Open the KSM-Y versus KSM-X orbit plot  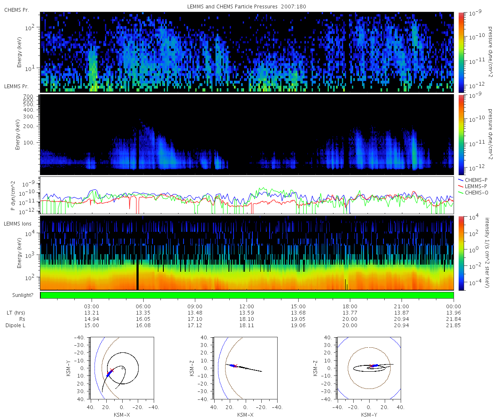(x=123, y=368)
